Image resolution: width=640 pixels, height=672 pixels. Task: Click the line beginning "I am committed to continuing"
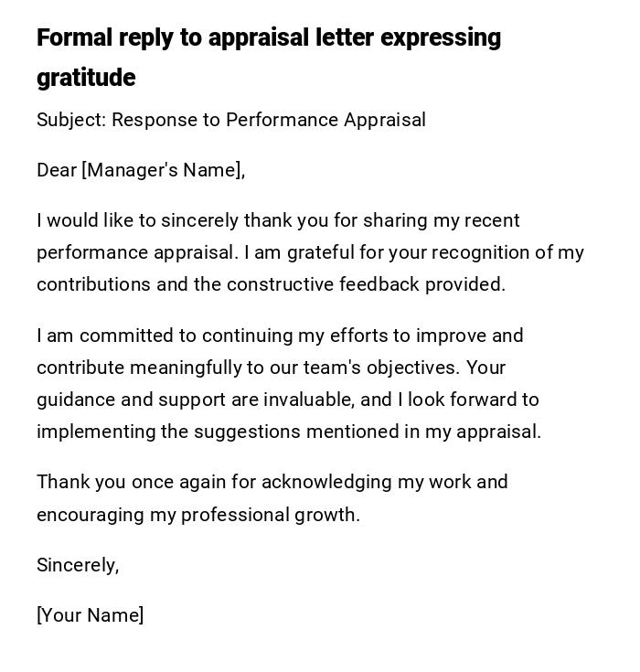280,336
